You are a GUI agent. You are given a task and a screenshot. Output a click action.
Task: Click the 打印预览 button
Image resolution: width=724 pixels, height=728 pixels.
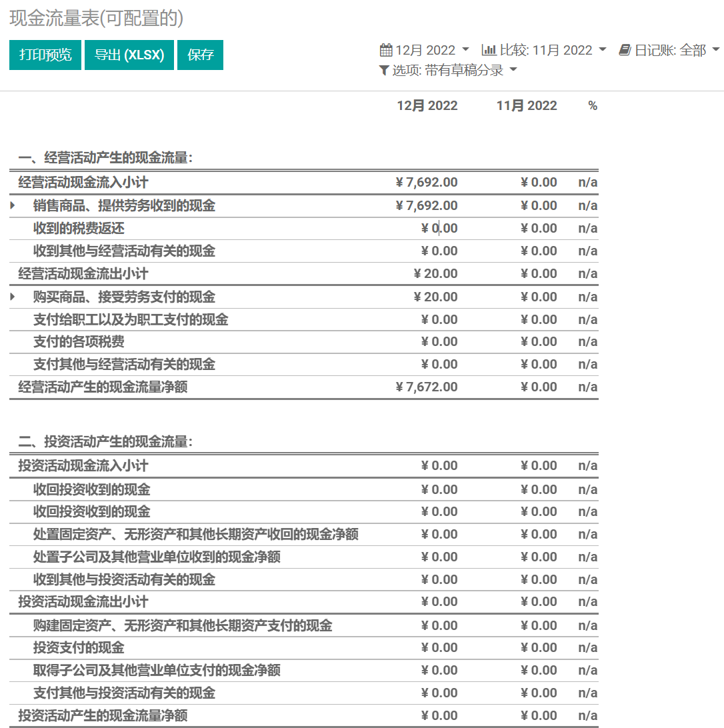click(x=45, y=55)
